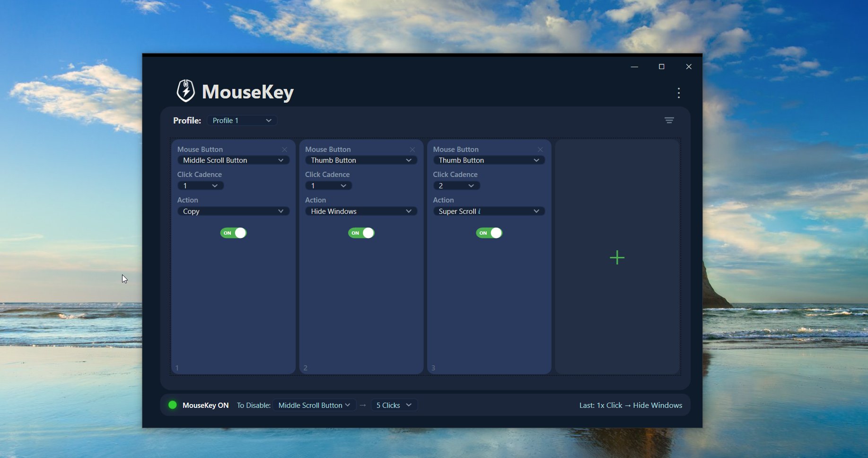Open the Hide Windows action dropdown
Viewport: 868px width, 458px height.
[361, 211]
